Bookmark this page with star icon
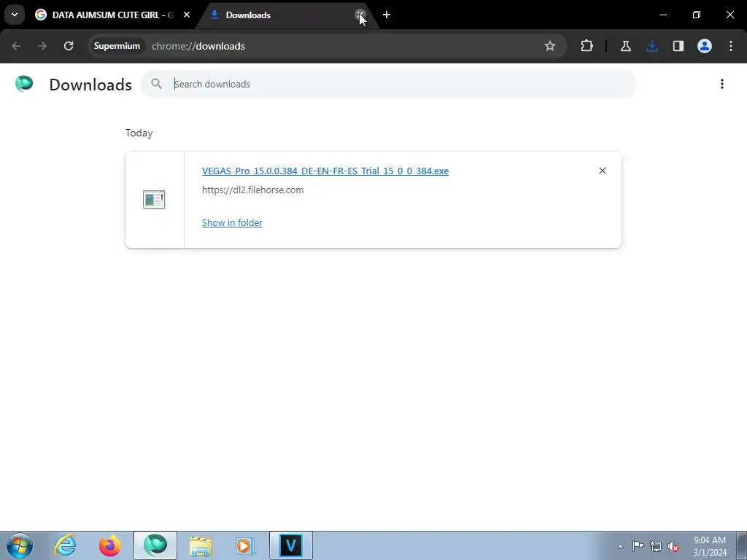 click(550, 46)
